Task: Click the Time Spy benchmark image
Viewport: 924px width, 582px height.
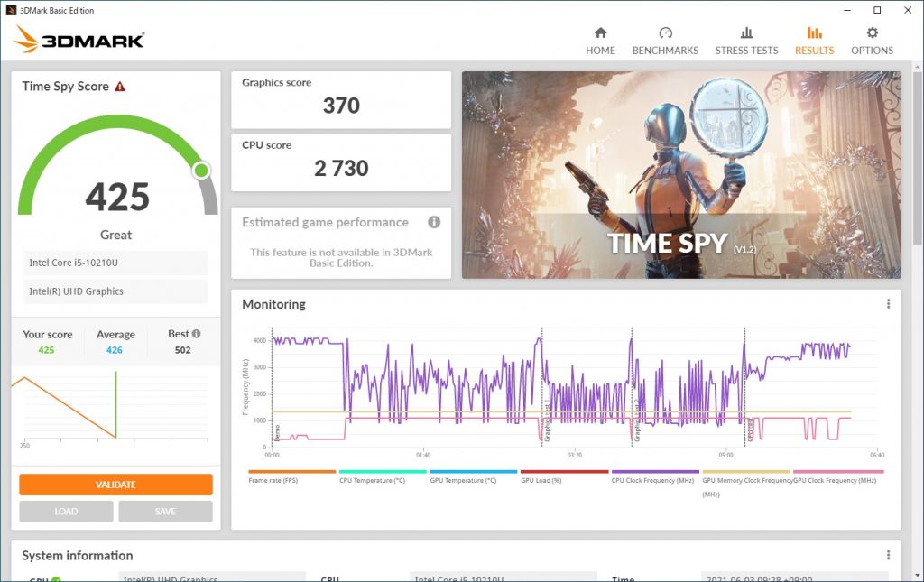Action: pos(681,175)
